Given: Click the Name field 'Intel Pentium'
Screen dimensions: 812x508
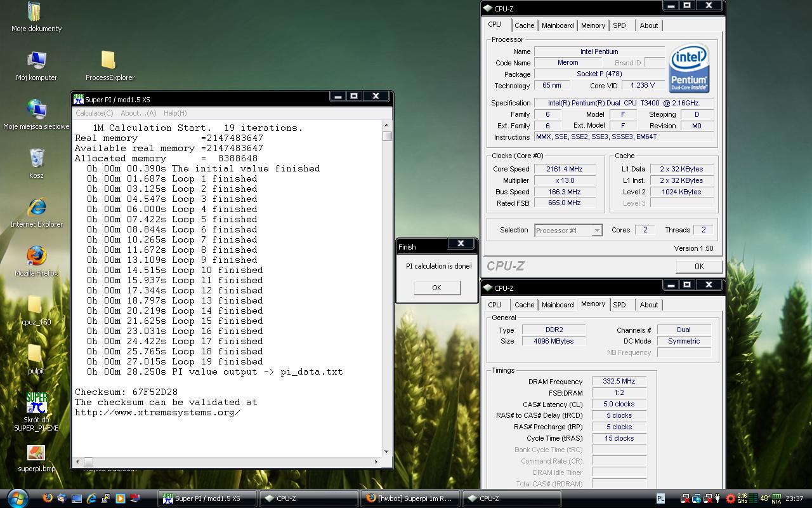Looking at the screenshot, I should [x=599, y=51].
